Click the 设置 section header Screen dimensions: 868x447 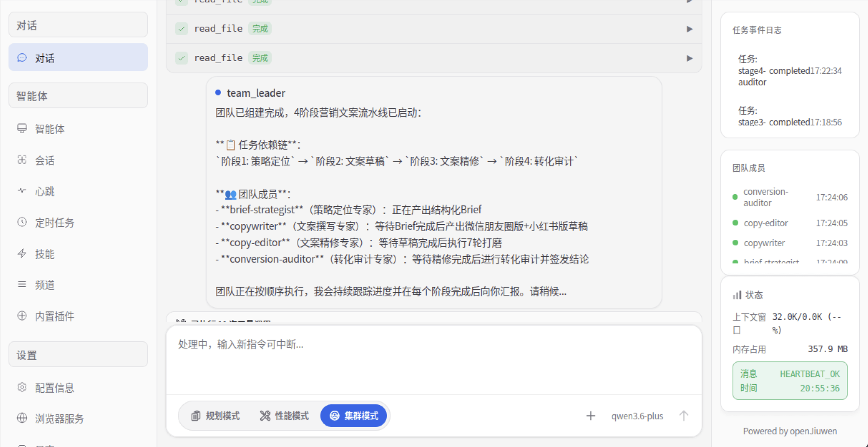click(x=78, y=355)
